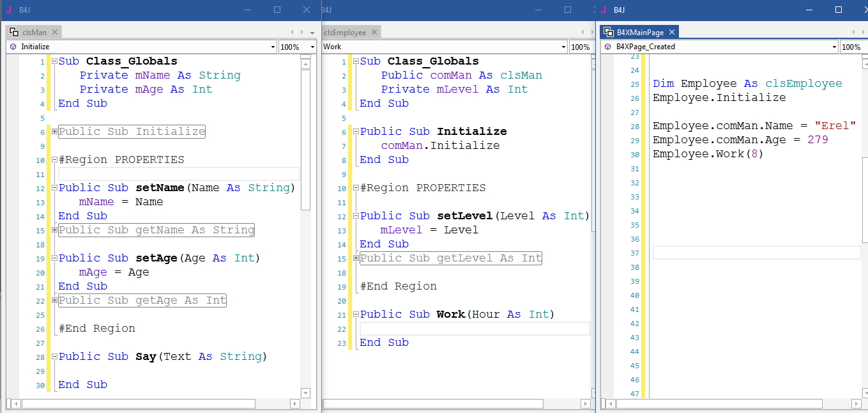Click "mLevel = Level" line
This screenshot has height=413, width=868.
tap(429, 230)
